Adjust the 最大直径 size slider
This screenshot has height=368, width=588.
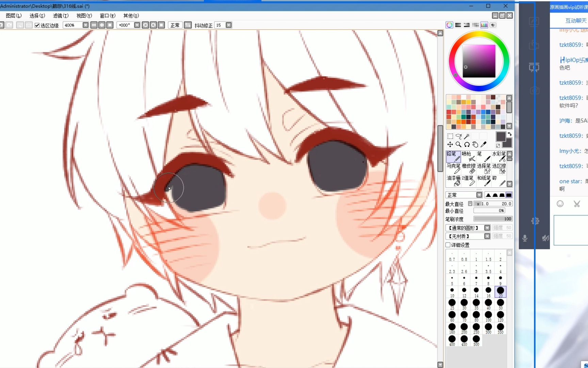point(493,203)
